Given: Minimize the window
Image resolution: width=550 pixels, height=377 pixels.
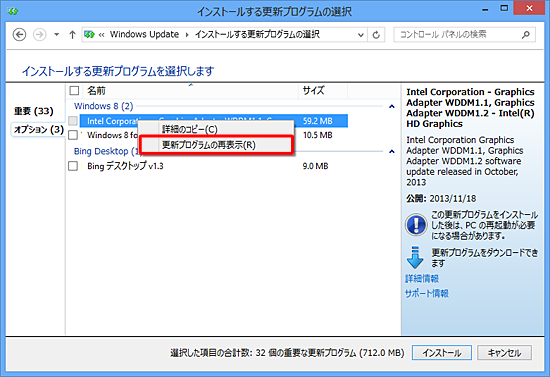Looking at the screenshot, I should tap(485, 9).
